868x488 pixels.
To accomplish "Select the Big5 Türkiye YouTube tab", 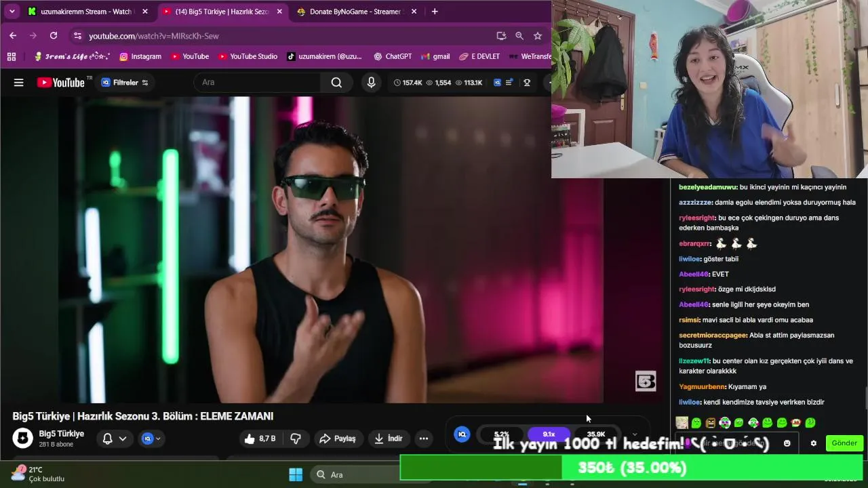I will 222,12.
